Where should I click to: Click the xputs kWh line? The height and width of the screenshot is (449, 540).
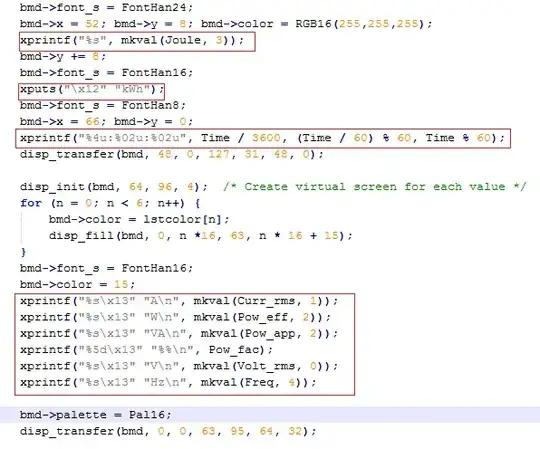click(x=92, y=90)
